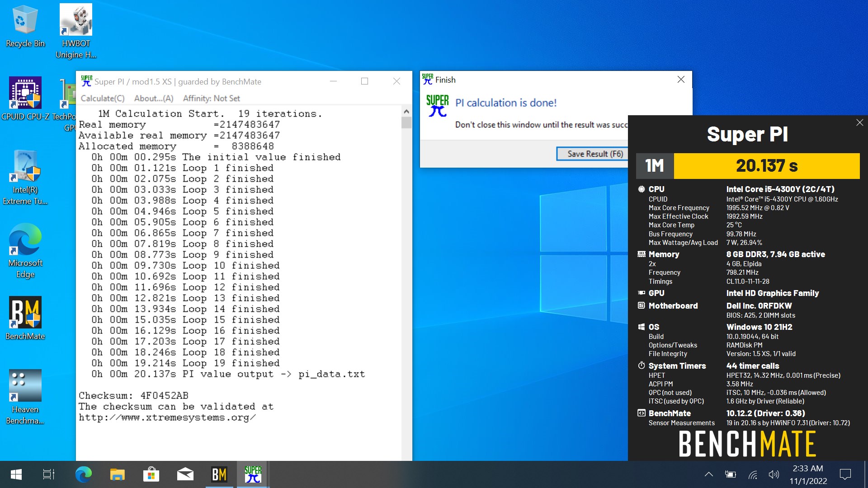
Task: Maximize the Super PI window
Action: (364, 81)
